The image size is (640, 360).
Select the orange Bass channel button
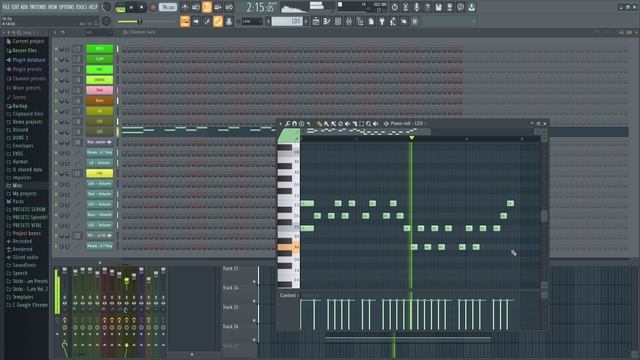[x=100, y=100]
